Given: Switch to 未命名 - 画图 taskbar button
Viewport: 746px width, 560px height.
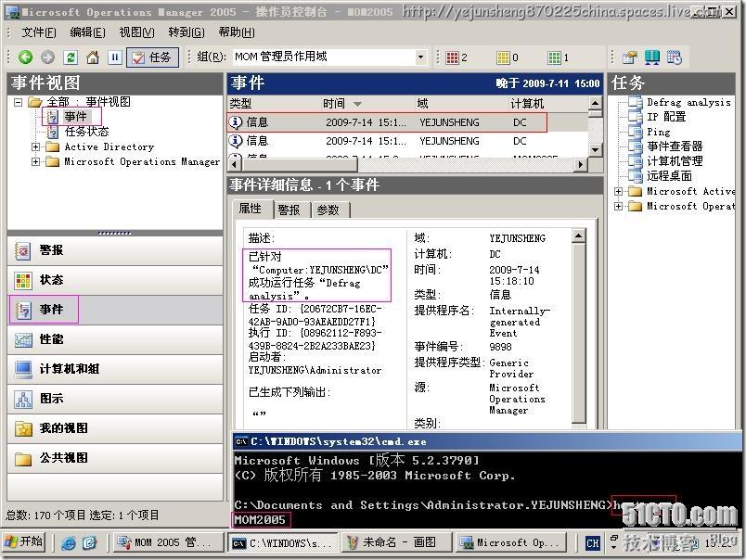Looking at the screenshot, I should coord(397,542).
